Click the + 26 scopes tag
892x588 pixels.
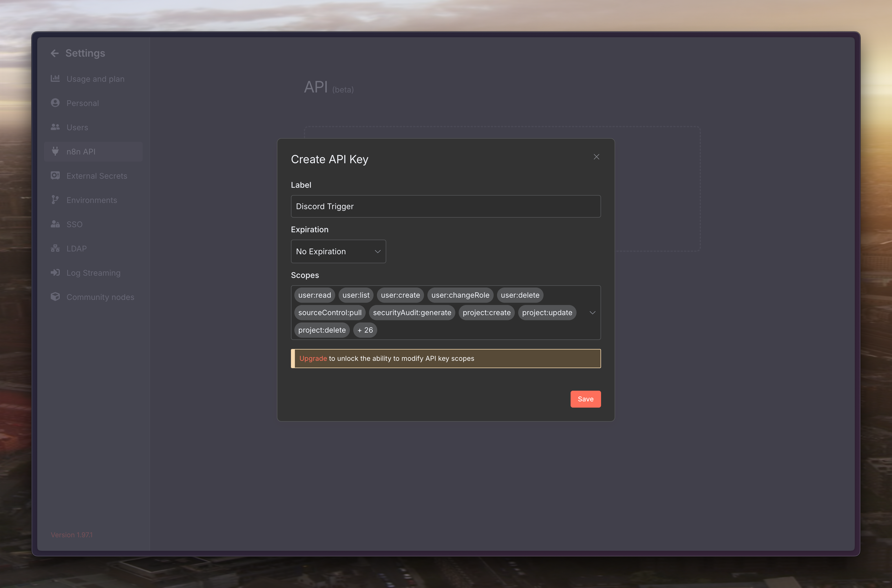[x=365, y=330]
